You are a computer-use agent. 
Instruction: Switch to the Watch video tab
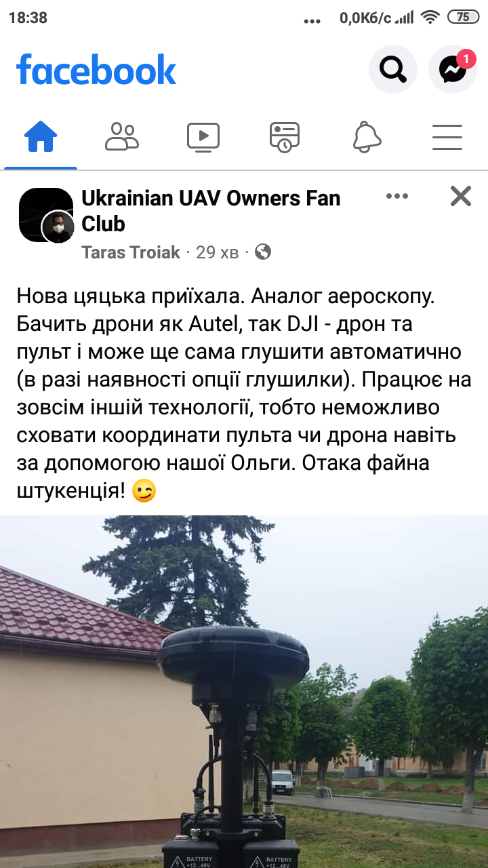(203, 137)
